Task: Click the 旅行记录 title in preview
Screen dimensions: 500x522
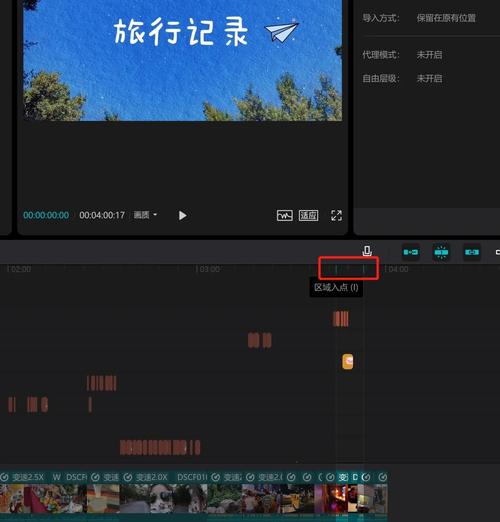Action: click(181, 32)
